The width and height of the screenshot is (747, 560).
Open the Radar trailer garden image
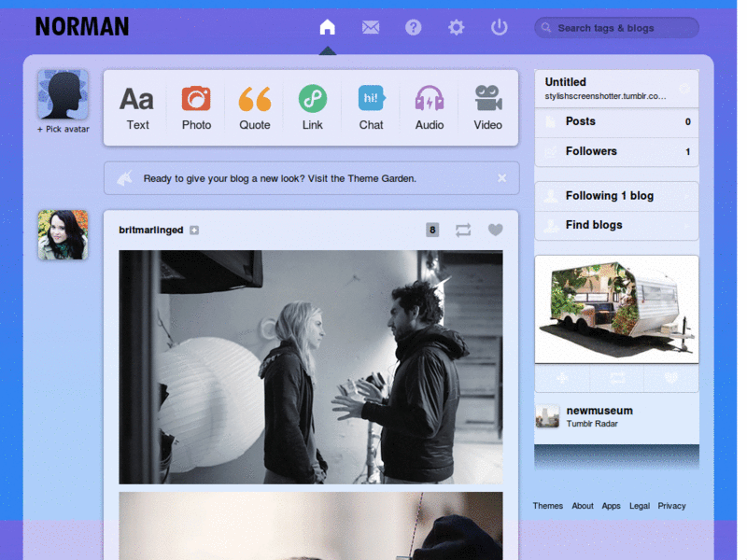(616, 309)
